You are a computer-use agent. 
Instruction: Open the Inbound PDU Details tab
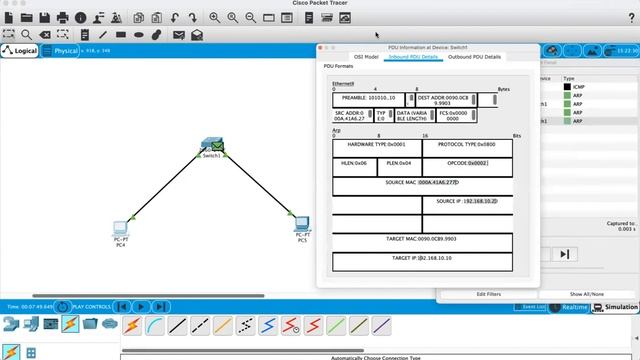point(413,57)
